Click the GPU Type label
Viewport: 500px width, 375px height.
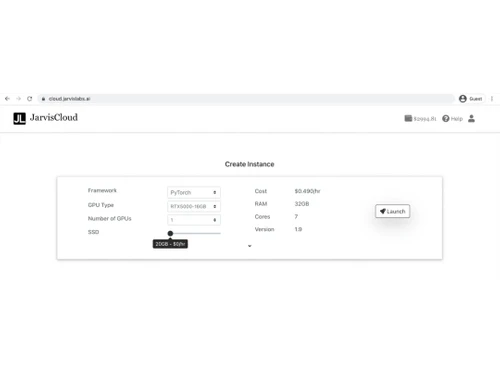click(101, 205)
